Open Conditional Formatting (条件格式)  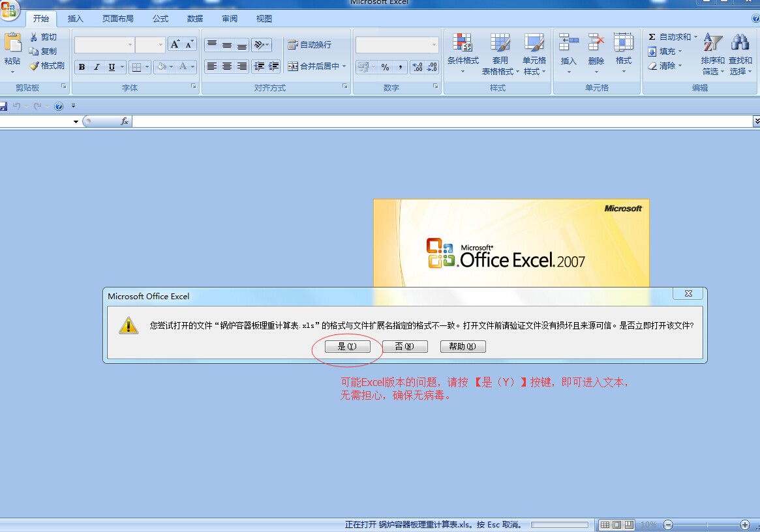463,49
